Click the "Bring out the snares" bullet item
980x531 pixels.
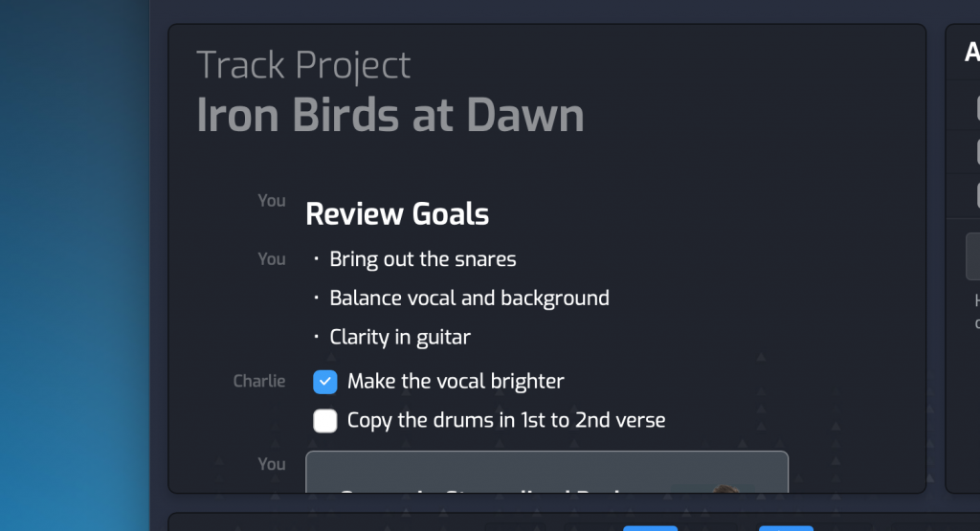(422, 259)
